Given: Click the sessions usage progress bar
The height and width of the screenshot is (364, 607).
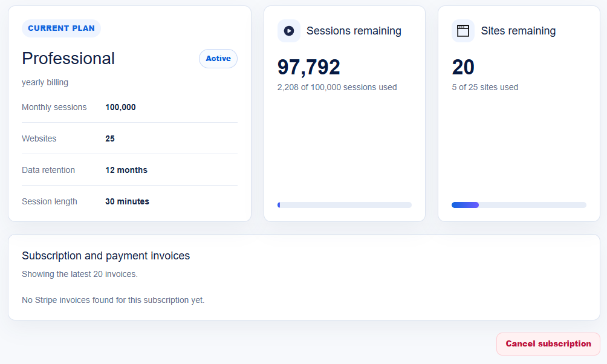Looking at the screenshot, I should point(345,205).
